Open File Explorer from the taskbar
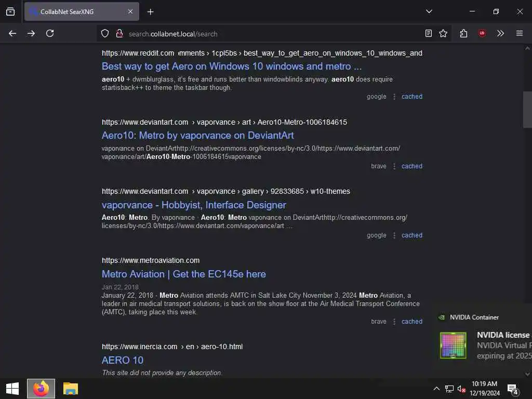This screenshot has width=532, height=399. click(71, 389)
